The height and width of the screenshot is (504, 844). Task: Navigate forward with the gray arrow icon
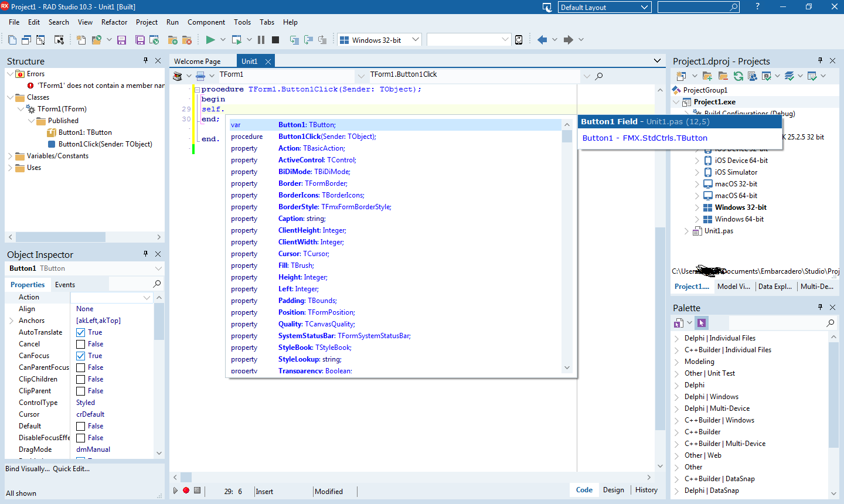pyautogui.click(x=568, y=40)
